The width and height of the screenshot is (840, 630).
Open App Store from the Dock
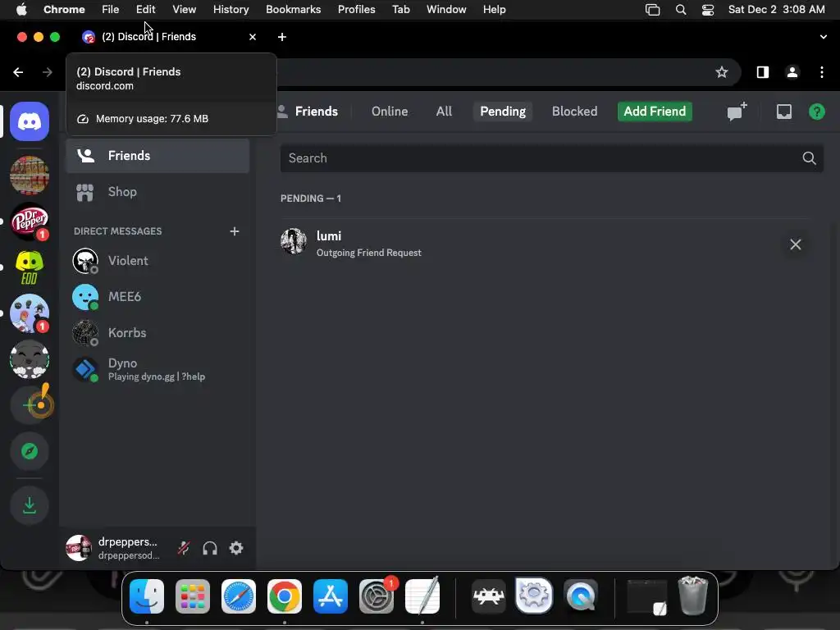pyautogui.click(x=330, y=596)
